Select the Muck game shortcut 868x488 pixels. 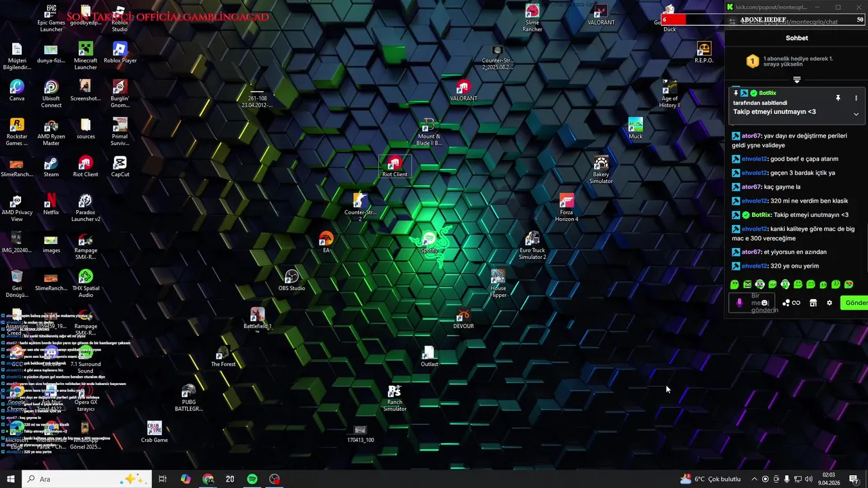tap(635, 129)
